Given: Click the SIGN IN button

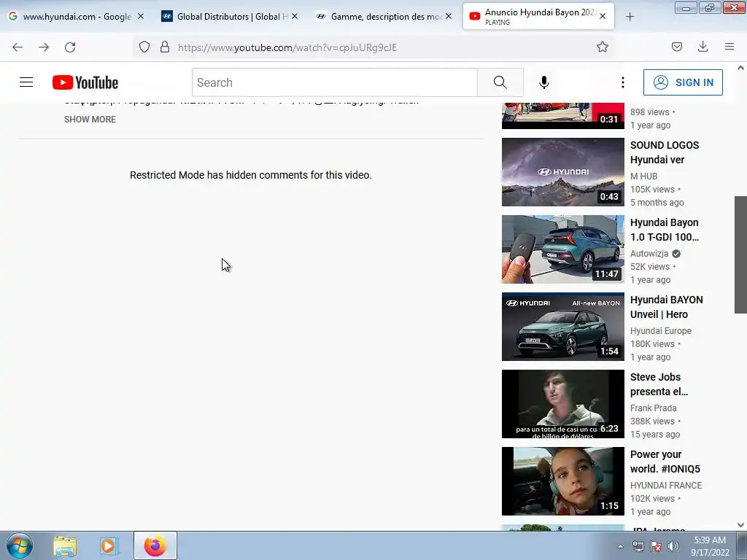Looking at the screenshot, I should click(683, 82).
